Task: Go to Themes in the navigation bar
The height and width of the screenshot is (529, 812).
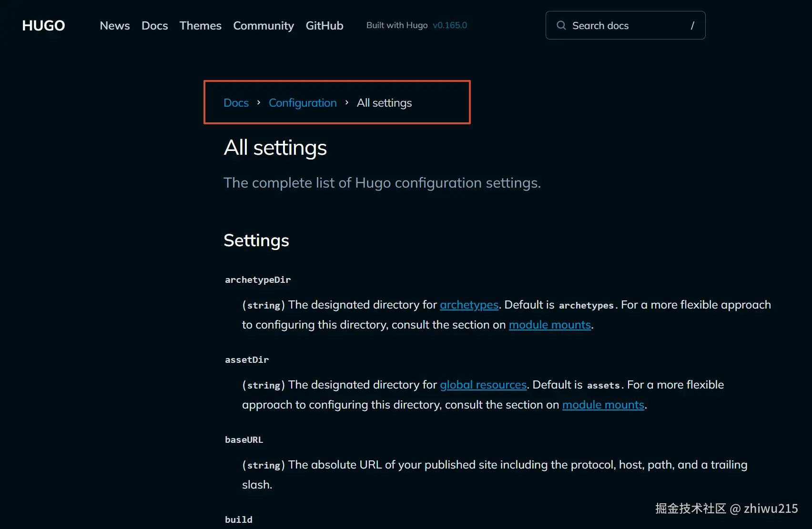Action: coord(201,25)
